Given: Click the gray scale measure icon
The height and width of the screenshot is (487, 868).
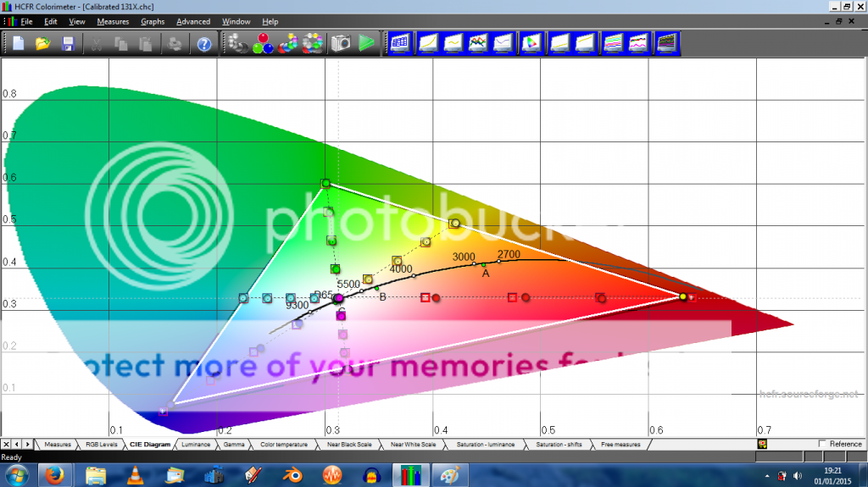Looking at the screenshot, I should tap(238, 43).
